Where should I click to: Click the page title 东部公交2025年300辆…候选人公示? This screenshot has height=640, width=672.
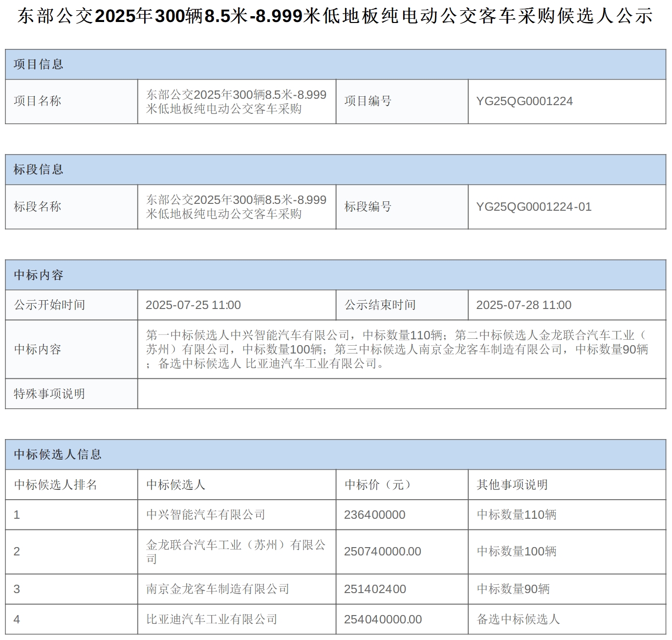(335, 16)
